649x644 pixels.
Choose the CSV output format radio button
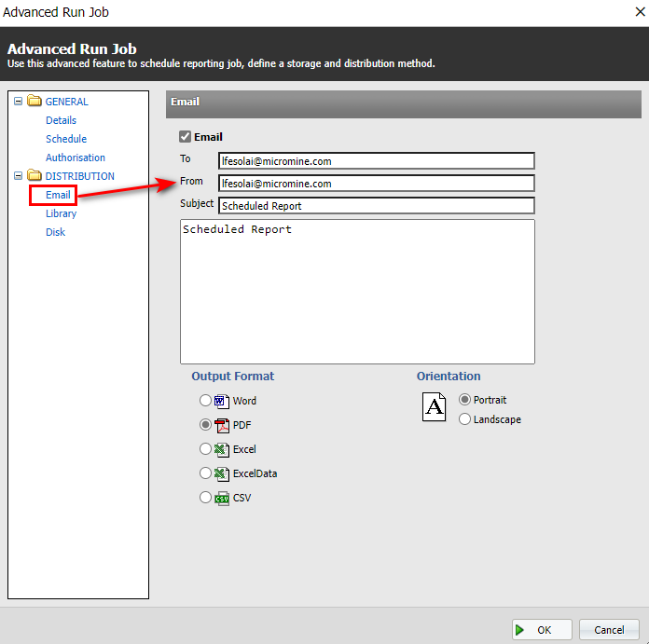point(205,498)
